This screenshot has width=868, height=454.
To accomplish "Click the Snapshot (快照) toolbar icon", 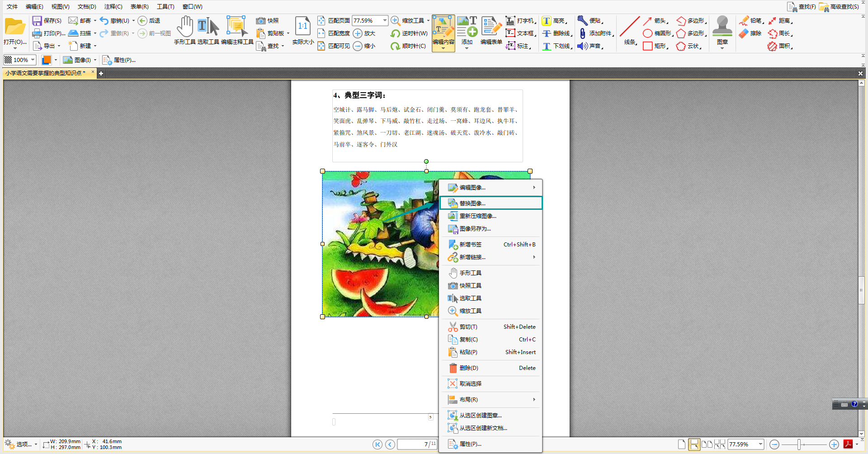I will (267, 21).
